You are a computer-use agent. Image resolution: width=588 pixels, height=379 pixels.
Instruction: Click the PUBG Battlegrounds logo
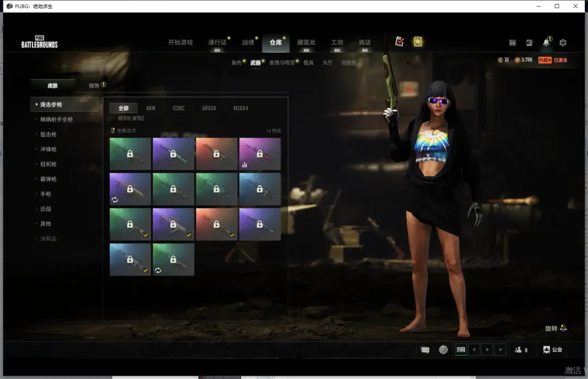point(39,42)
